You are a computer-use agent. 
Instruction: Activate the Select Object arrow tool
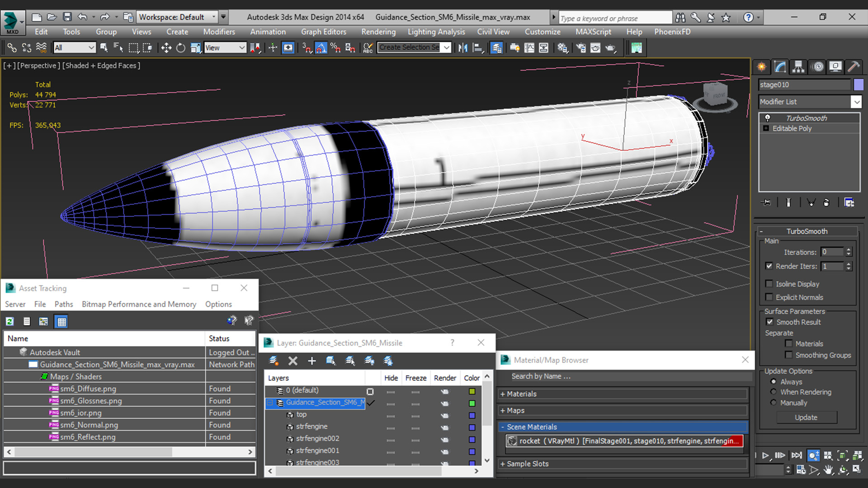pos(104,48)
